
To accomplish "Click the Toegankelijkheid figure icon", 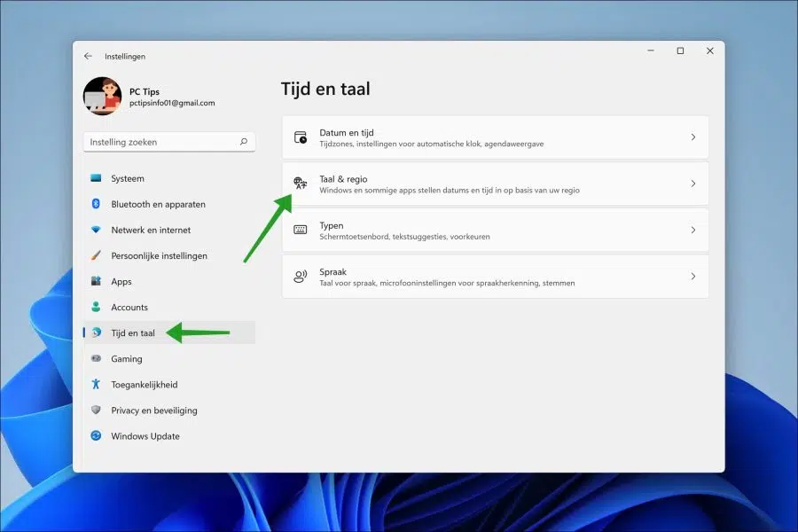I will [x=96, y=384].
